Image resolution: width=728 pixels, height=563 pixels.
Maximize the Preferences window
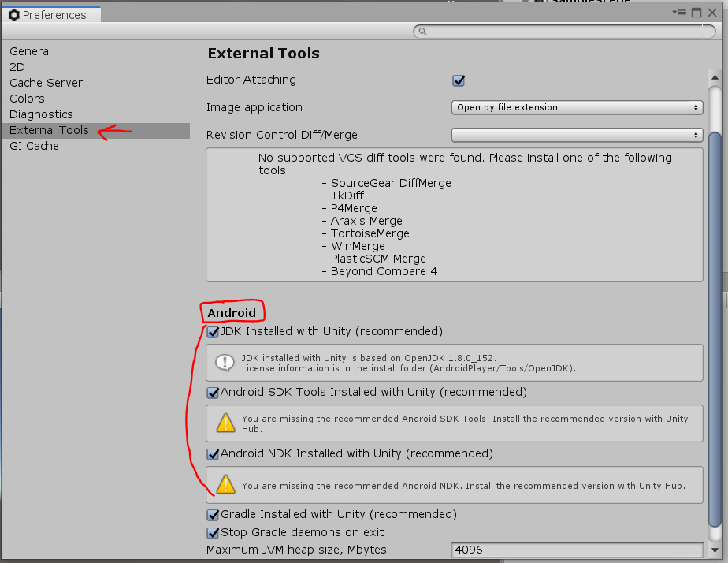click(x=696, y=13)
